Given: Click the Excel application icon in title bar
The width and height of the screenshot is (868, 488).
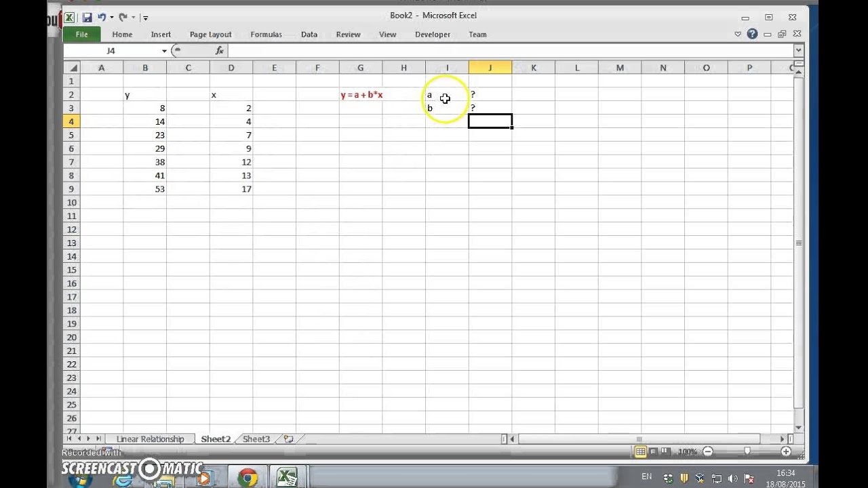Looking at the screenshot, I should 69,18.
